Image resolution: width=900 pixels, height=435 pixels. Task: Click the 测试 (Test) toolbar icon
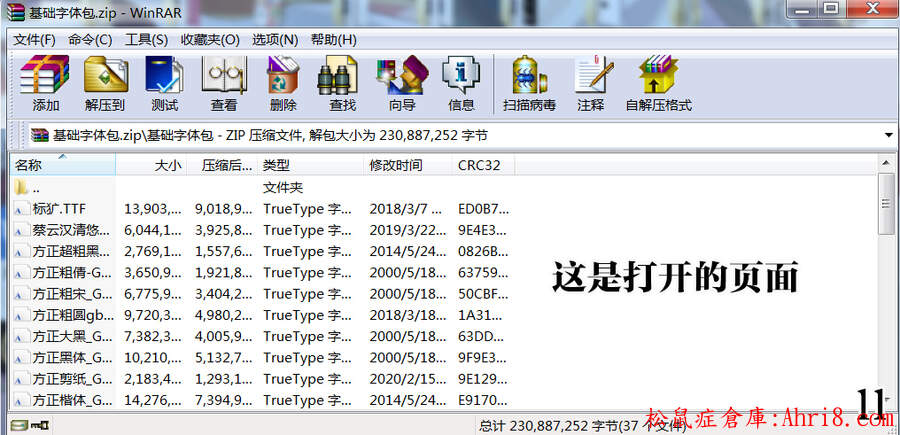tap(165, 83)
